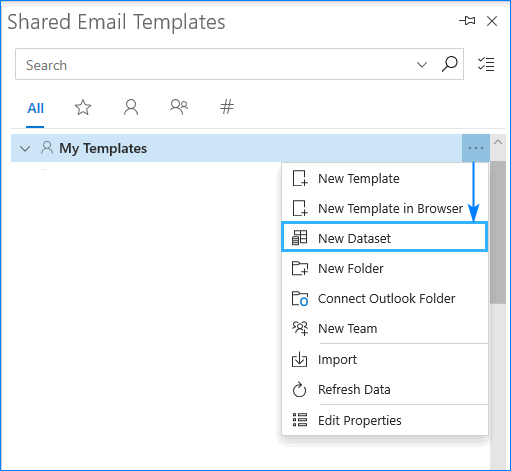Click the three-dots menu on My Templates
Screen dimensions: 511x471
[x=476, y=148]
